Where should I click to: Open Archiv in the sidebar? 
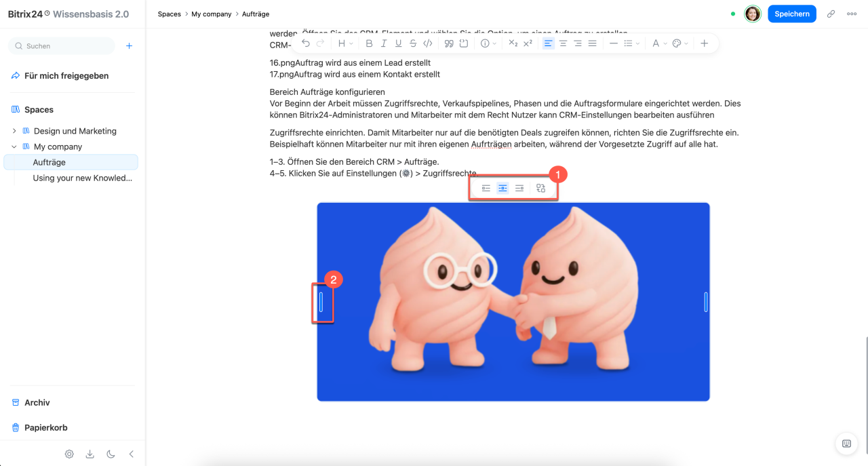coord(37,402)
